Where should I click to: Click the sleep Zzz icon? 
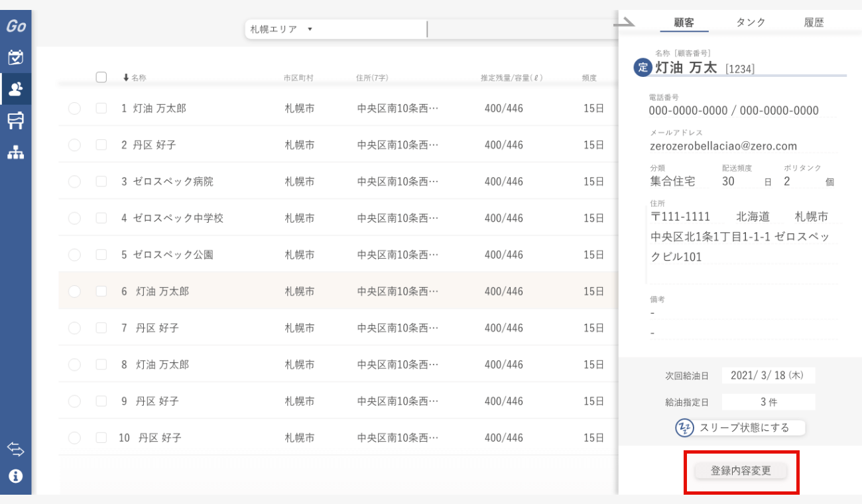[x=684, y=428]
